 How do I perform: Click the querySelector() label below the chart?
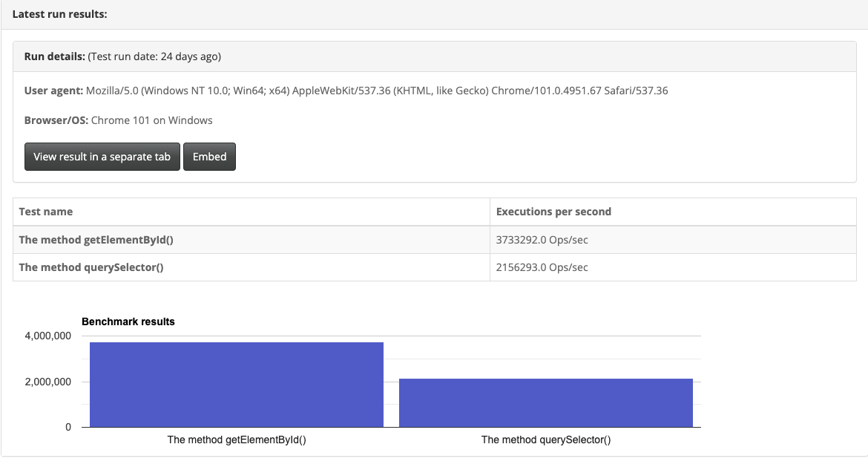tap(547, 440)
